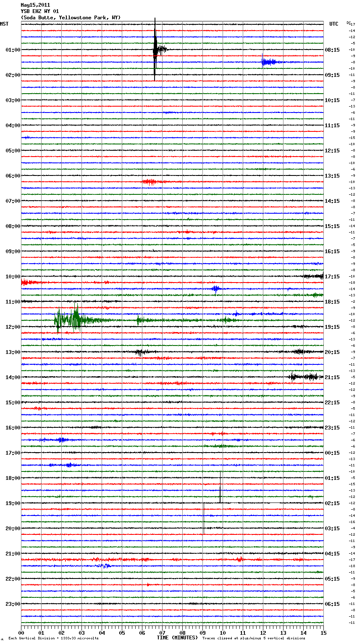Click the 13 minute tick label
The height and width of the screenshot is (644, 357).
pyautogui.click(x=283, y=633)
